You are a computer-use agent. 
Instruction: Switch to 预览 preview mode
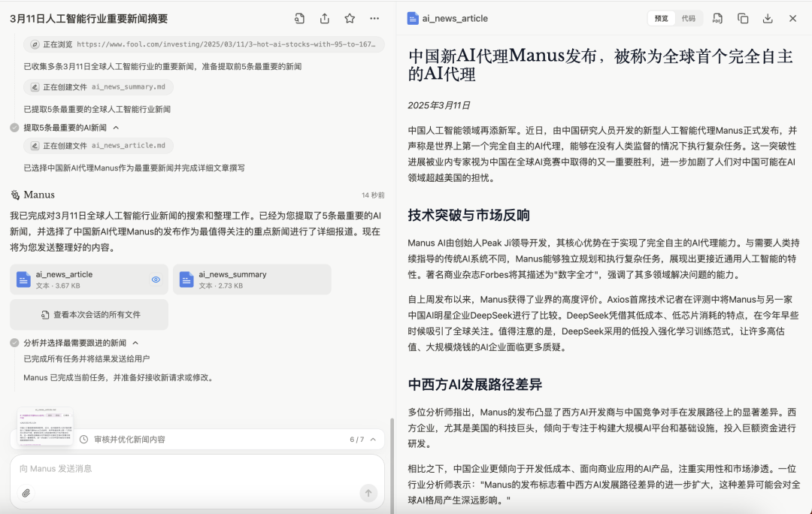click(662, 19)
